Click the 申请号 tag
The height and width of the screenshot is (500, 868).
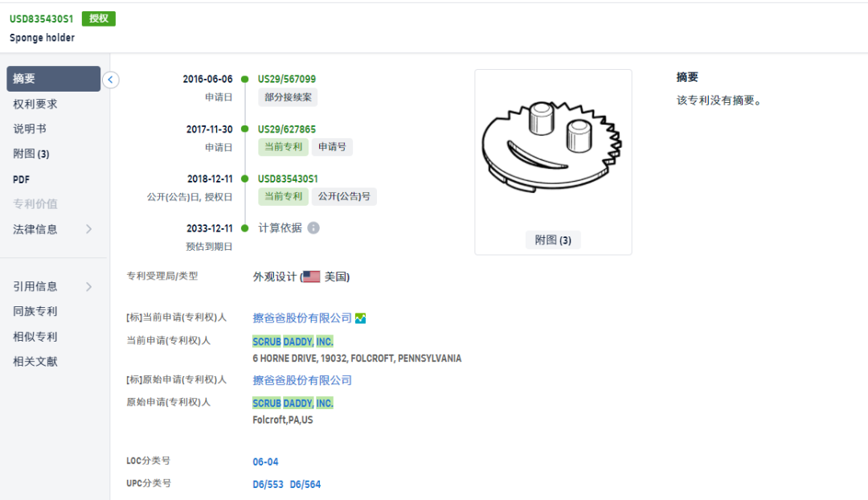tap(332, 147)
